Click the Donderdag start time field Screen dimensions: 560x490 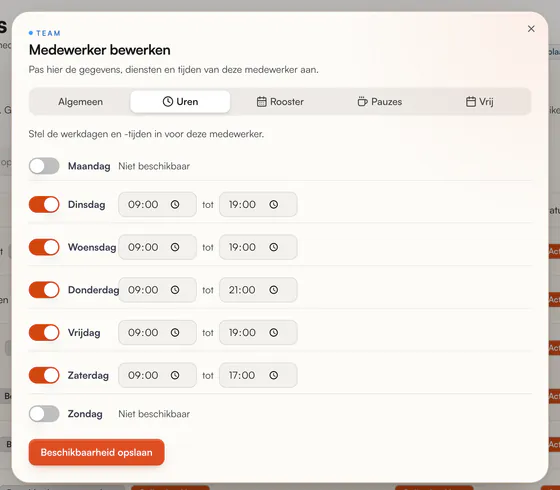(x=158, y=290)
